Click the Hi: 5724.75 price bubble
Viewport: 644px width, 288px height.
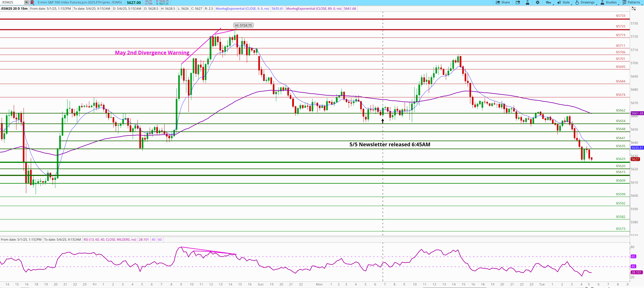[243, 25]
